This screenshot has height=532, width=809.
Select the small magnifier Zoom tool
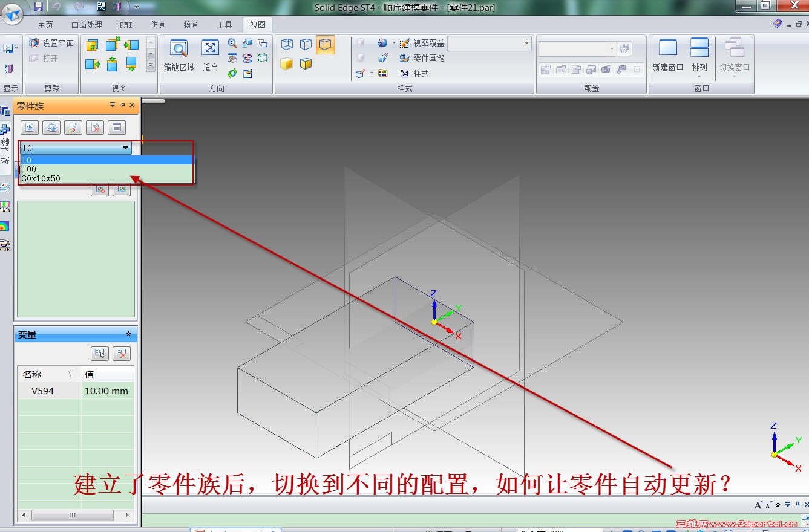tap(232, 43)
